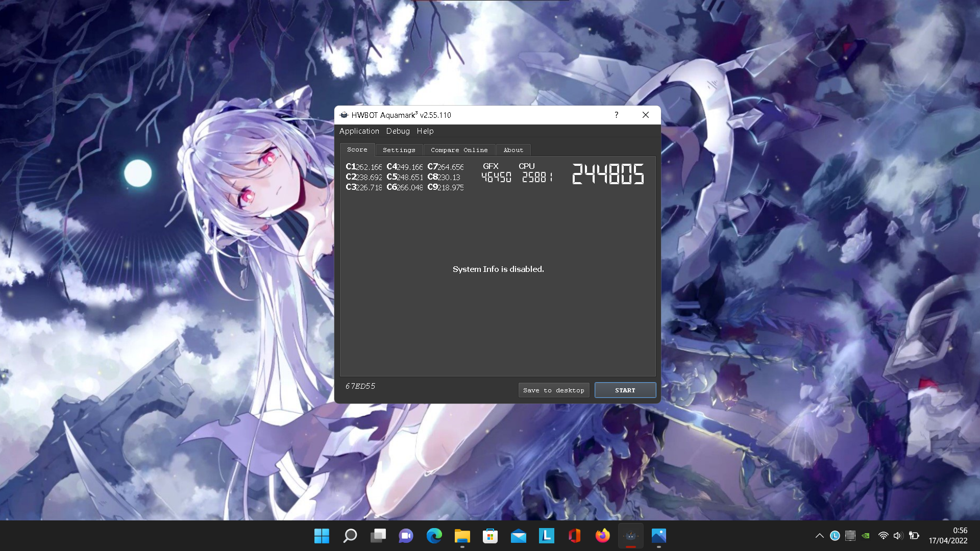
Task: Click the question mark help button
Action: [x=616, y=115]
